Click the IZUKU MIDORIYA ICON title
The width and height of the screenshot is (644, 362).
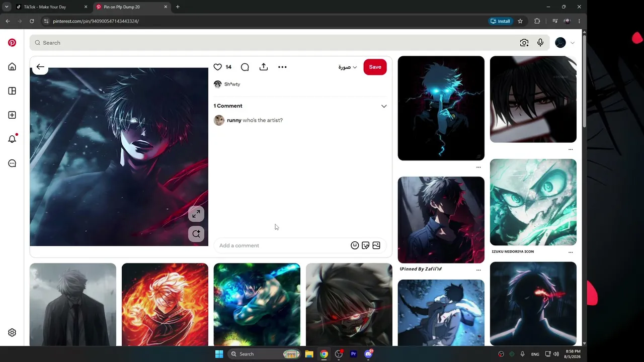(x=513, y=251)
